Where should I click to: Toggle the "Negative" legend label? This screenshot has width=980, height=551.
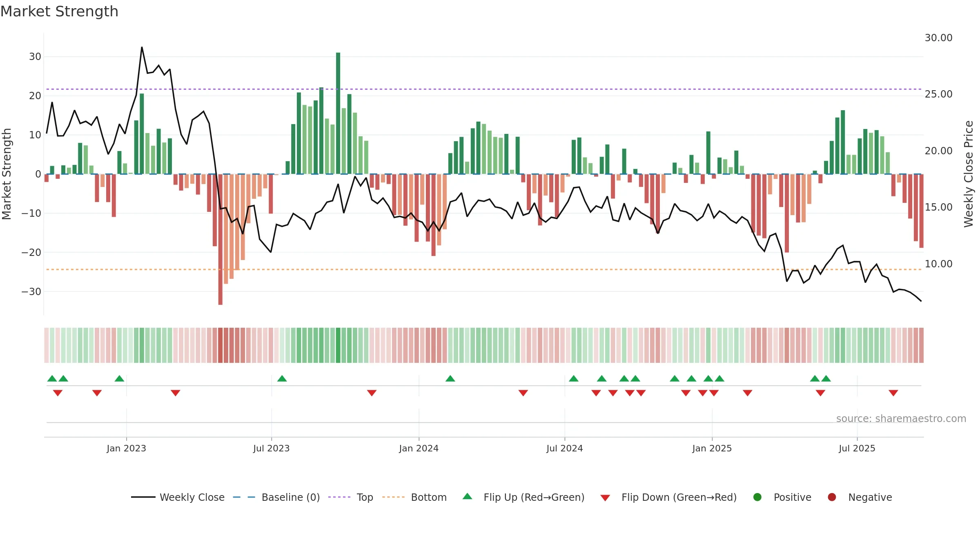(870, 498)
